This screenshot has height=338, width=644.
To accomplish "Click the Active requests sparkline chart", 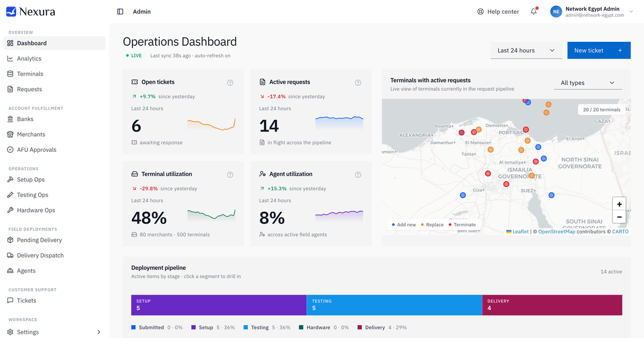I will 339,123.
